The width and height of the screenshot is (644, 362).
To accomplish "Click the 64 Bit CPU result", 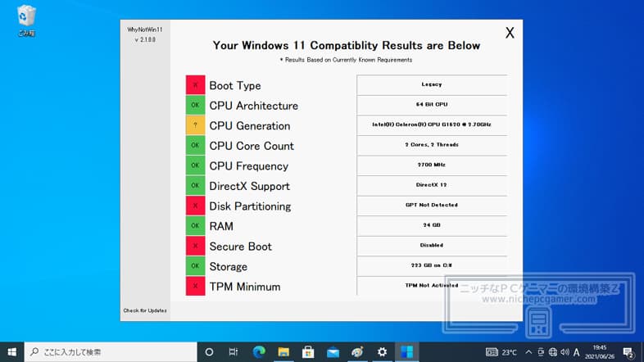I will [x=432, y=105].
